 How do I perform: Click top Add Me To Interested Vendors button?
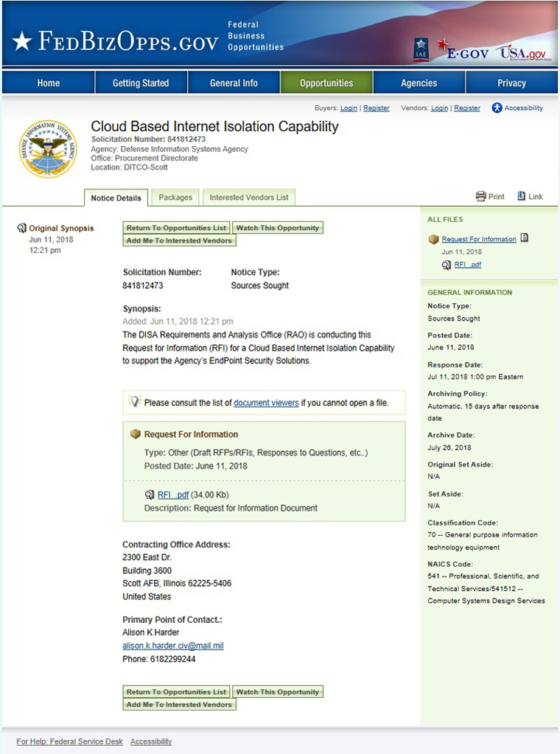[x=179, y=240]
